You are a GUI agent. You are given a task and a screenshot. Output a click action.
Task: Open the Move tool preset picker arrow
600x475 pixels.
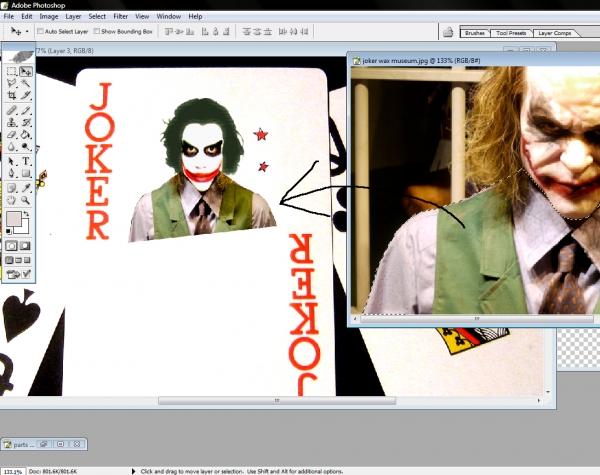pos(27,31)
